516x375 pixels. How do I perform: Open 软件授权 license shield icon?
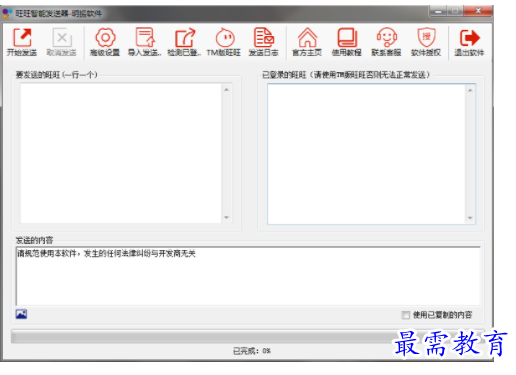tap(426, 38)
